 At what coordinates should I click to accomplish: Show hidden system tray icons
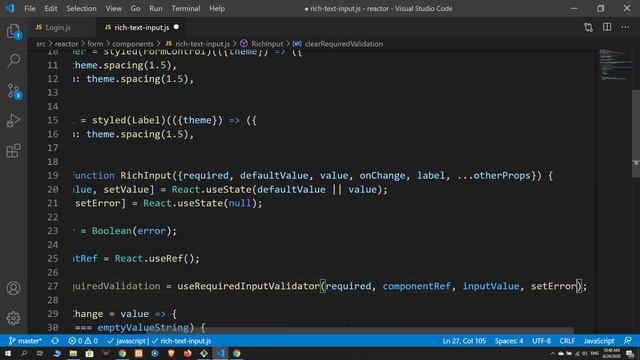[553, 353]
